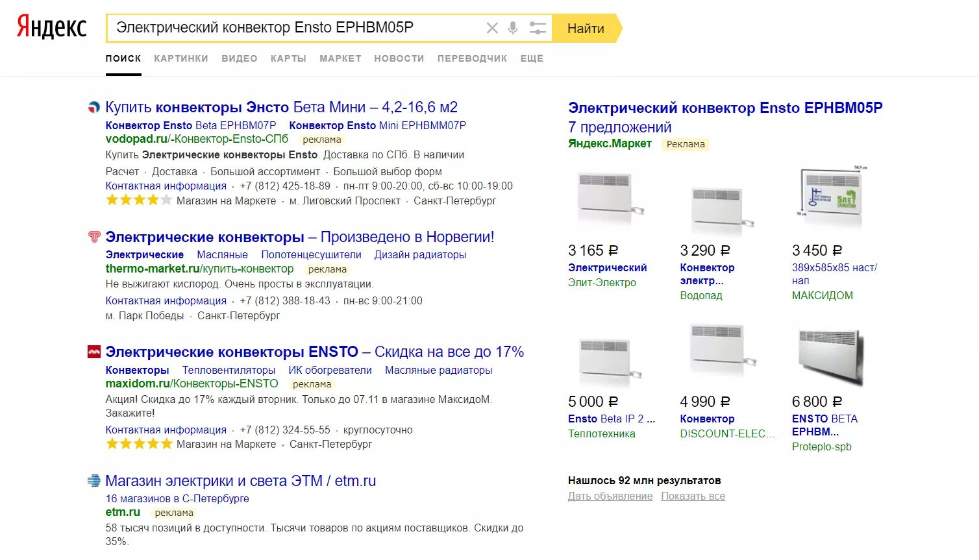Open maxidom Контактная информация link
This screenshot has height=560, width=979.
point(166,430)
